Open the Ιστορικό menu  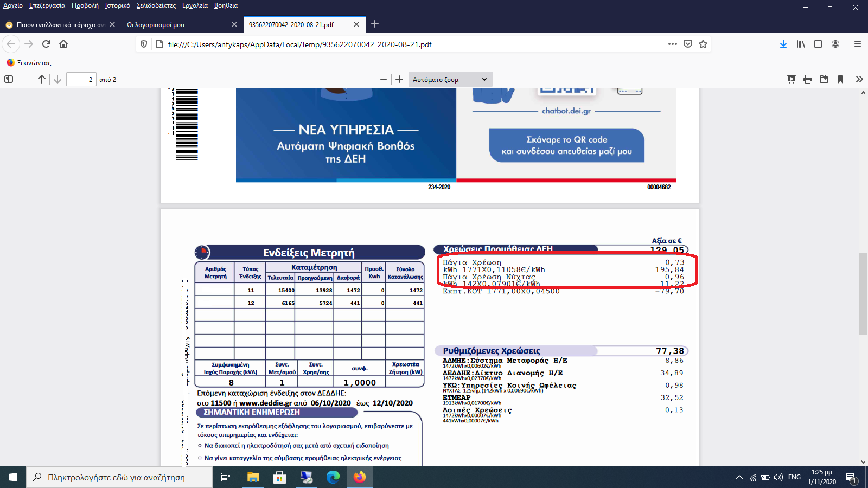coord(118,5)
